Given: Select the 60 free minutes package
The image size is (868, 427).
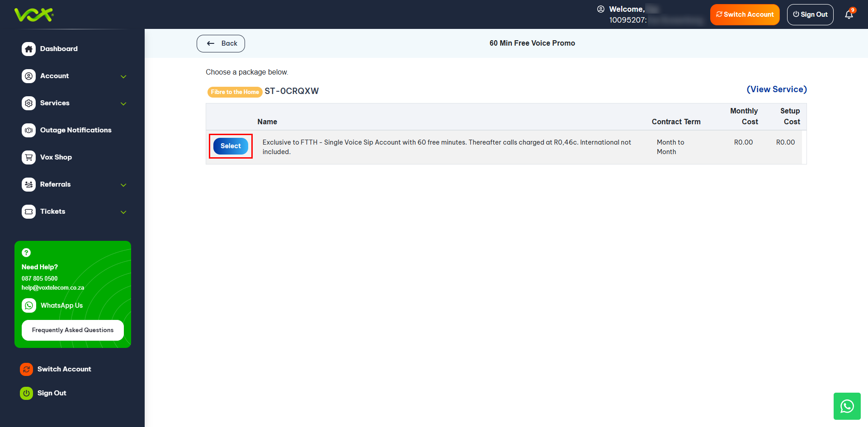Looking at the screenshot, I should coord(231,146).
